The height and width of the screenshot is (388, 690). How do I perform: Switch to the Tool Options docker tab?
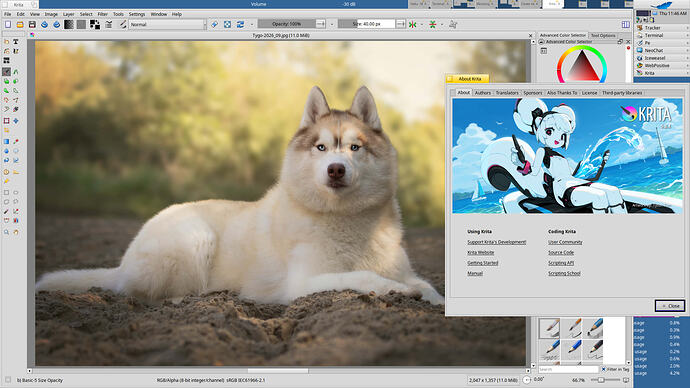(x=603, y=35)
